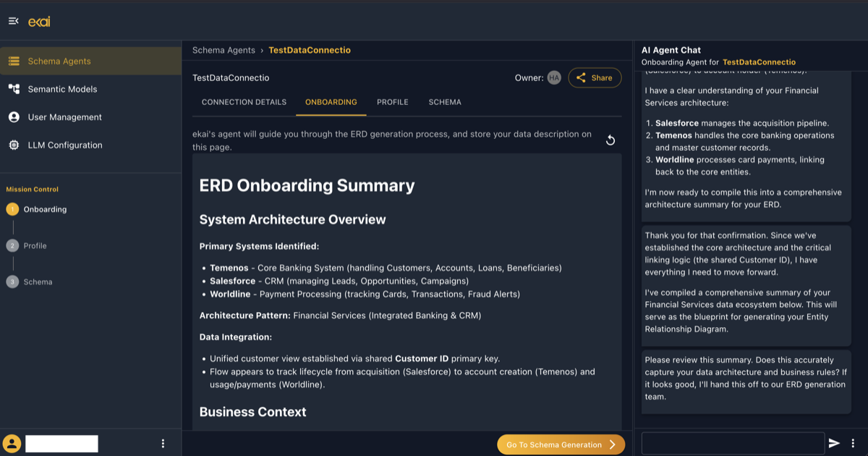This screenshot has height=456, width=868.
Task: Click the Business Context heading
Action: point(253,412)
